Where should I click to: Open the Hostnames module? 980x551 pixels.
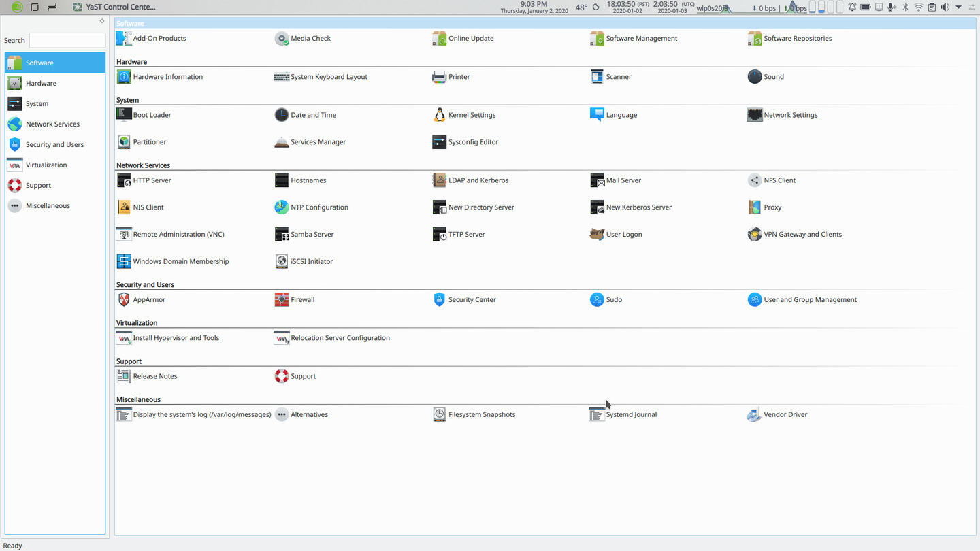pos(300,180)
